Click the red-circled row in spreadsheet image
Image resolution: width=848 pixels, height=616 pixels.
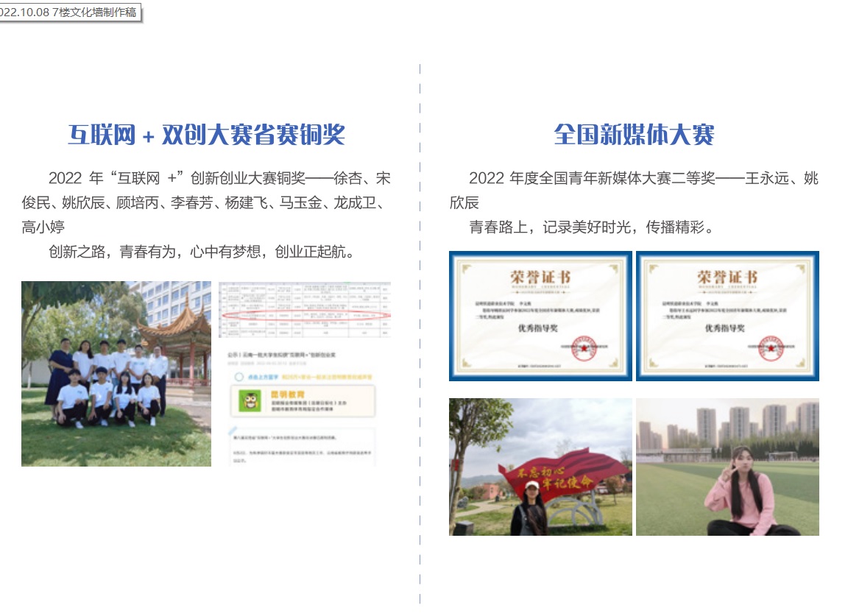point(305,316)
